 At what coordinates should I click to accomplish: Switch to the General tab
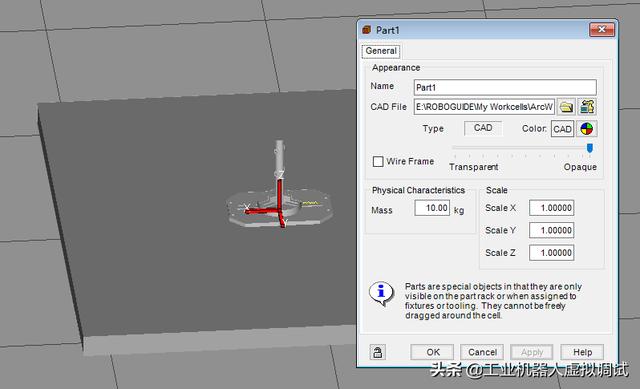pyautogui.click(x=381, y=51)
